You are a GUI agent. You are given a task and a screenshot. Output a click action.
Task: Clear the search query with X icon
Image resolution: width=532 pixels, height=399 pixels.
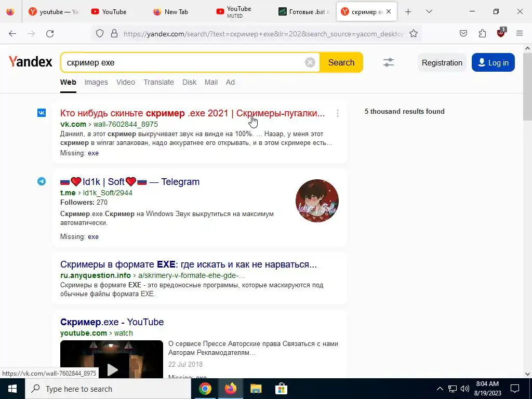click(x=310, y=62)
